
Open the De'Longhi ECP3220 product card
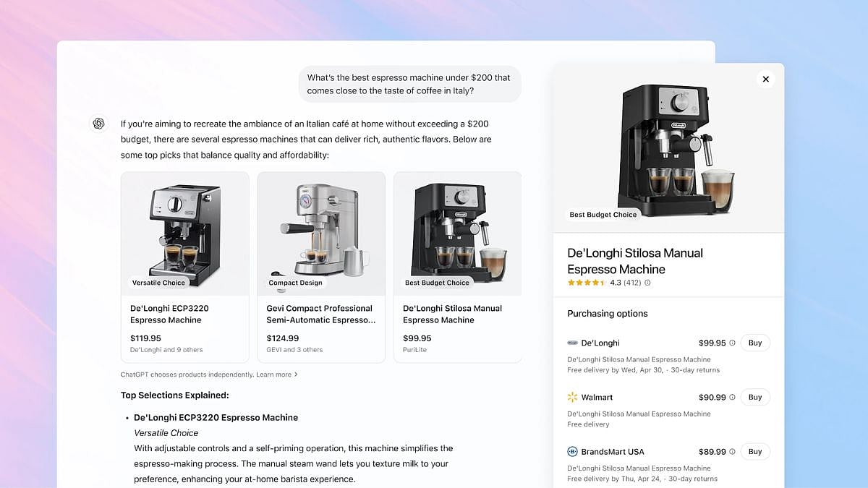click(x=184, y=267)
